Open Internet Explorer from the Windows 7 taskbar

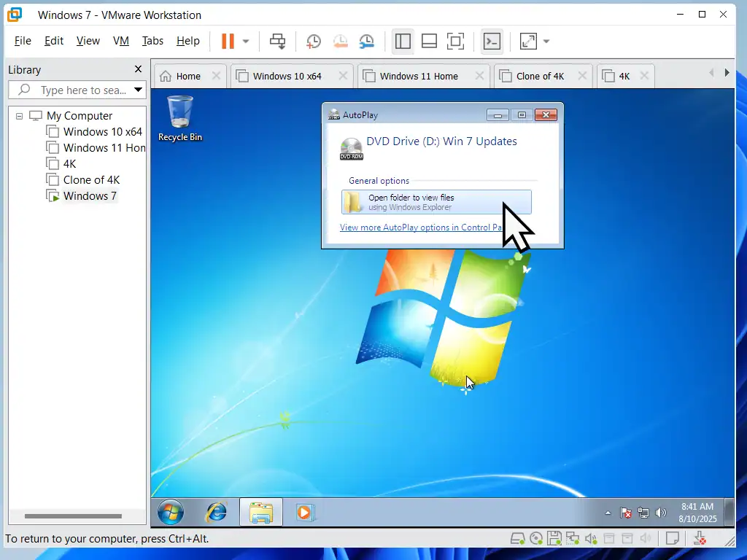coord(216,513)
